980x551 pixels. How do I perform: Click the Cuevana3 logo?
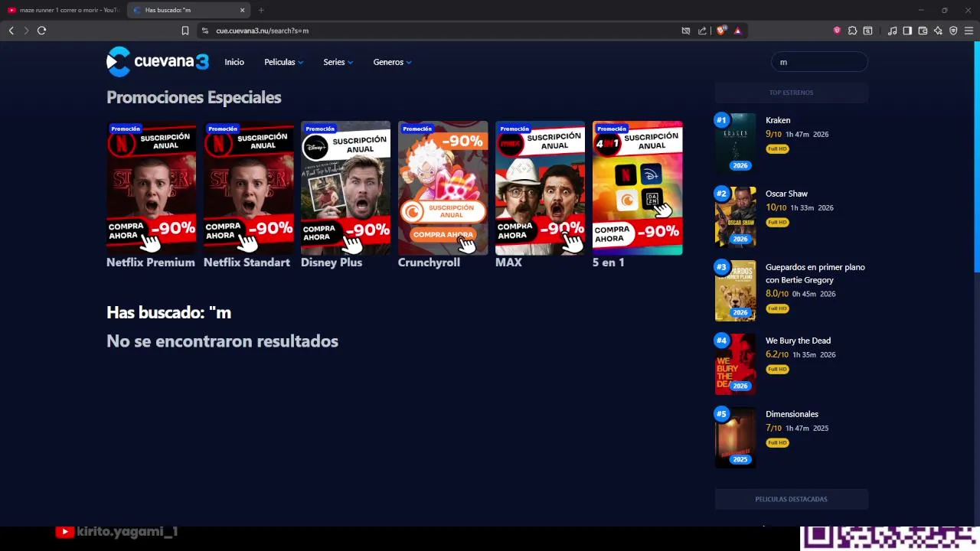(x=158, y=62)
